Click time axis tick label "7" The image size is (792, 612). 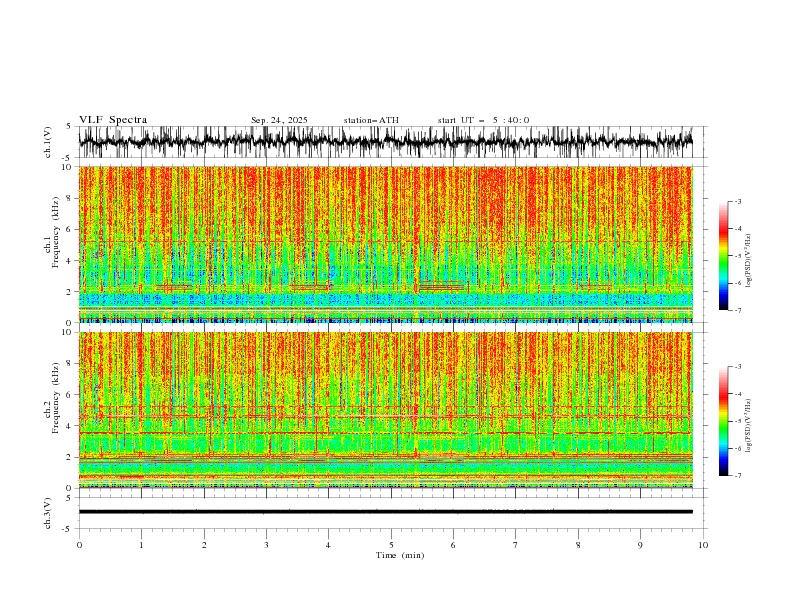516,545
